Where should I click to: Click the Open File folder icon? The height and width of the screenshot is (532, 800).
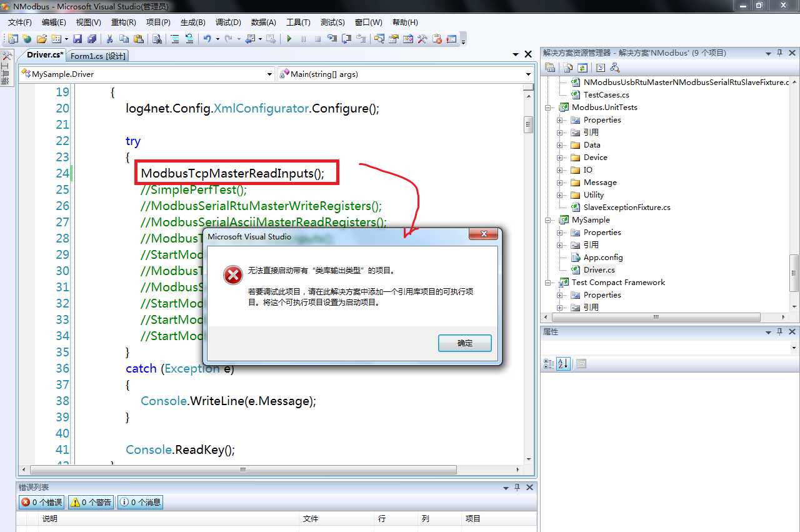pos(42,39)
